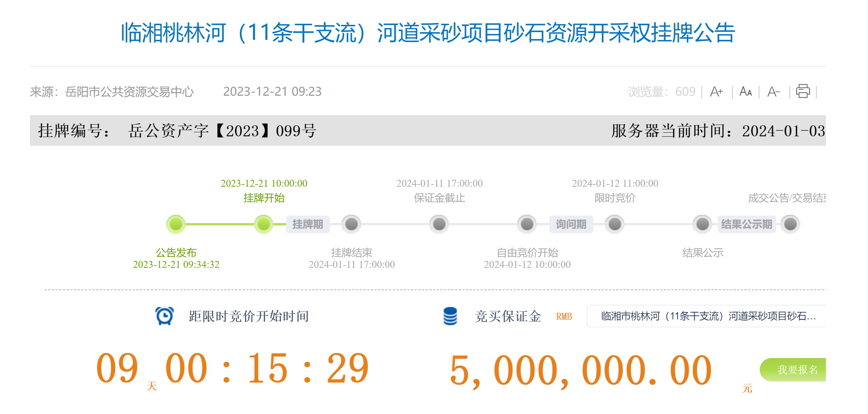Click the 挂牌期 stage label
This screenshot has width=868, height=414.
point(308,224)
